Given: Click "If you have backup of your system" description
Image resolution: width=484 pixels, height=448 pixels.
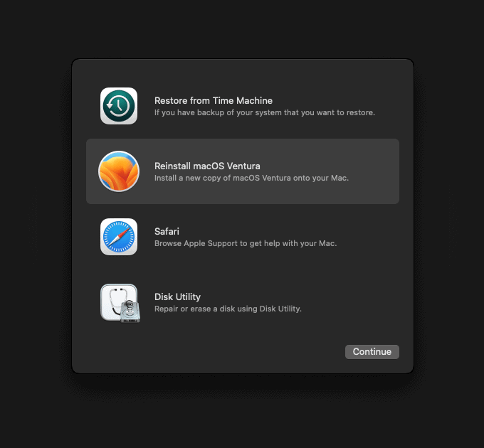Looking at the screenshot, I should tap(265, 112).
